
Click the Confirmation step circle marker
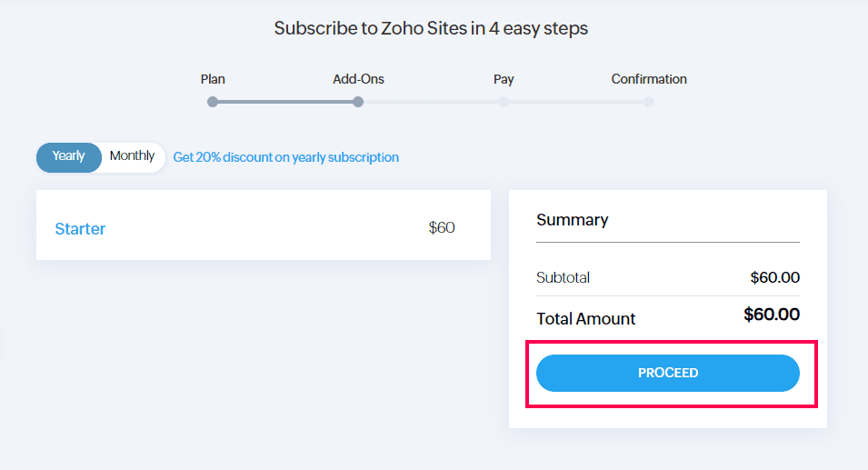(649, 102)
